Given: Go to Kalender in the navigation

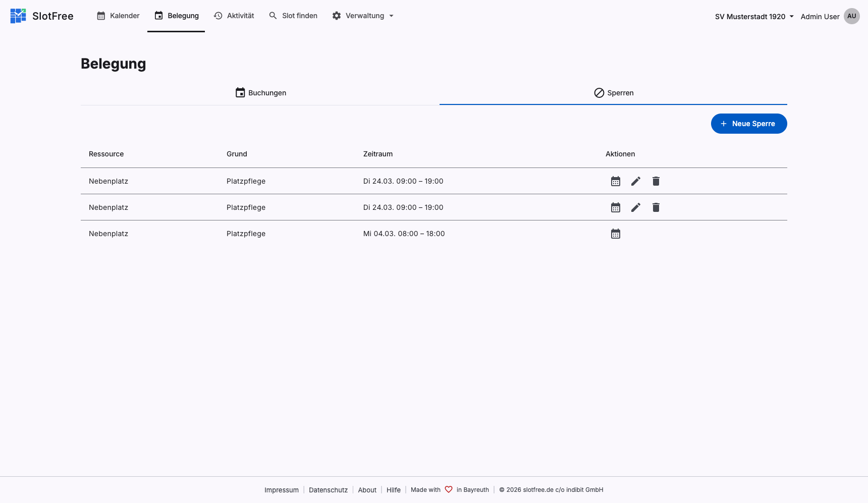Looking at the screenshot, I should click(118, 16).
